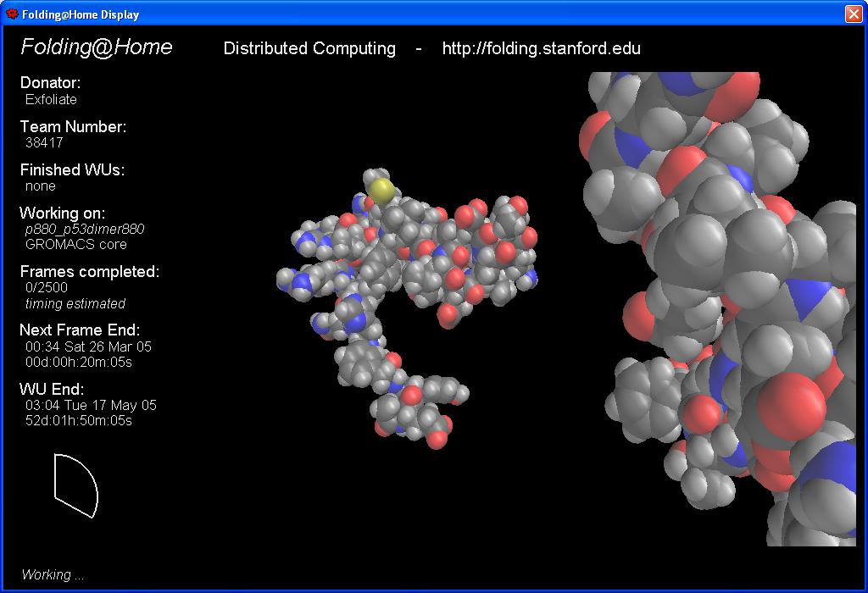Click the WU End: label

(x=52, y=389)
